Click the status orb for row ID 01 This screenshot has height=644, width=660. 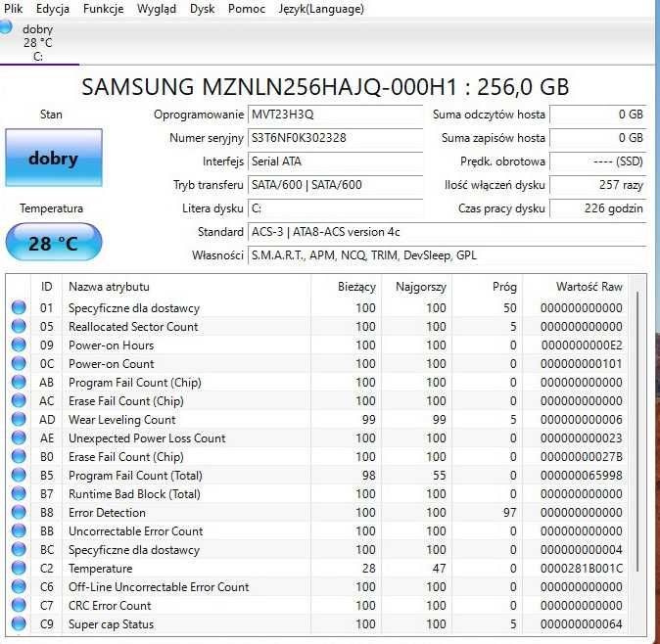[x=19, y=307]
